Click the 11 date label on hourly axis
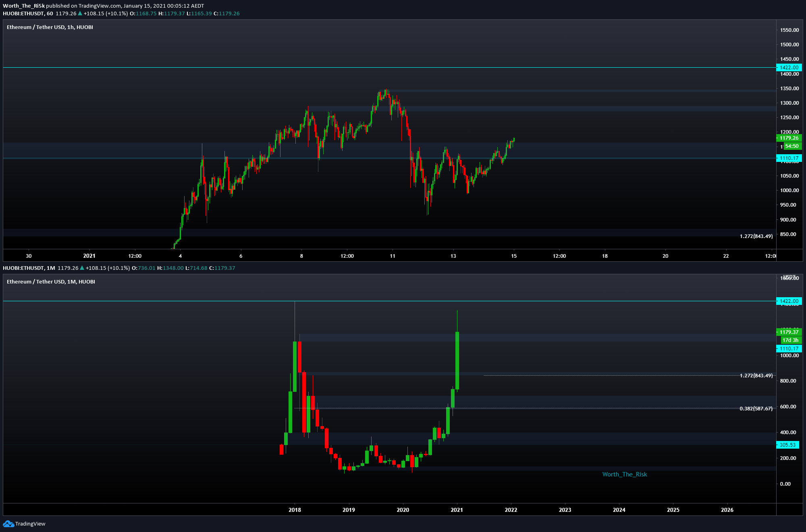806x532 pixels. coord(393,256)
